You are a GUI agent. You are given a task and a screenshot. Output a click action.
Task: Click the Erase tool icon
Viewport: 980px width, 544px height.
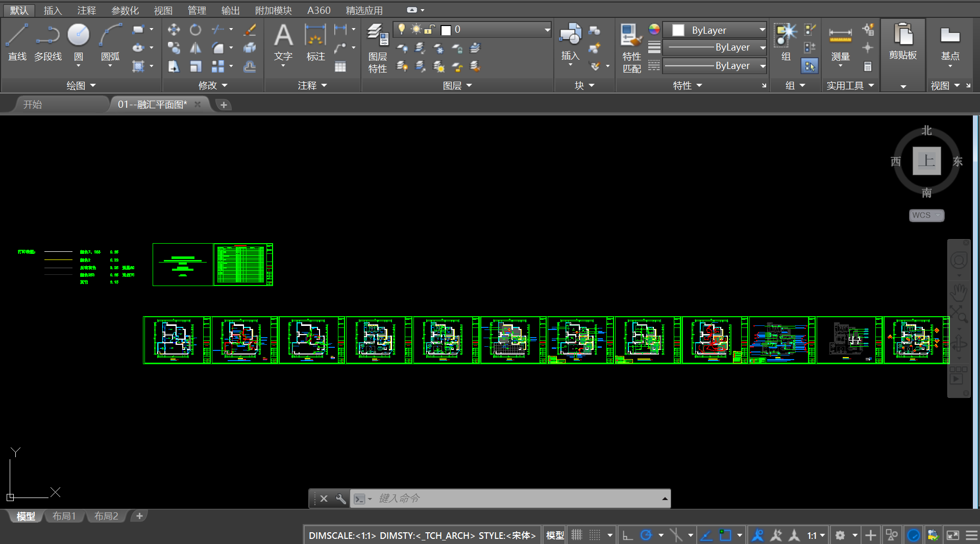(250, 30)
